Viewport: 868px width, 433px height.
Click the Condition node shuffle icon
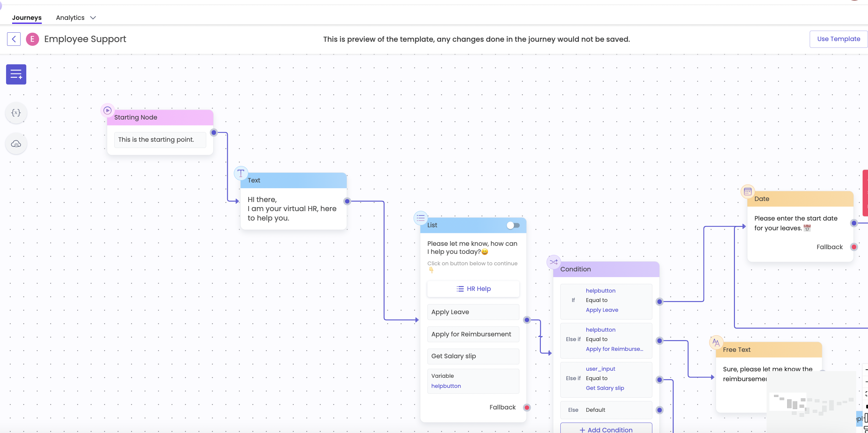(553, 262)
